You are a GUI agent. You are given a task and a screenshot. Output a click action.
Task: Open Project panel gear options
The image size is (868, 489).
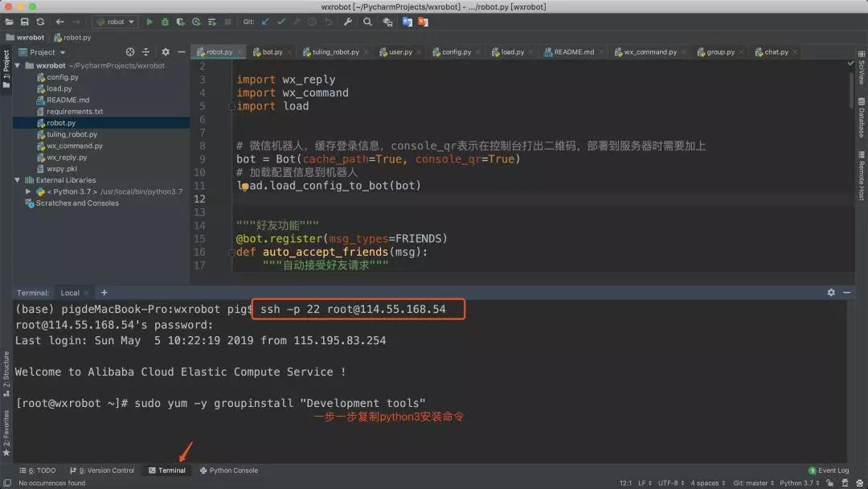point(166,51)
